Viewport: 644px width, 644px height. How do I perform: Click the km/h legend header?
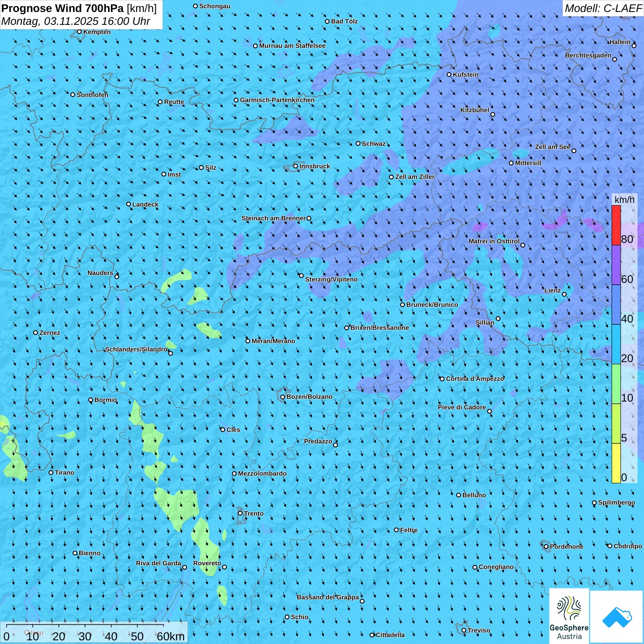pos(624,200)
